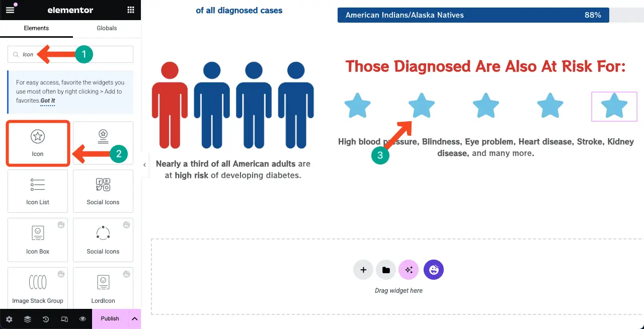Open the widgets grid icon in header
644x329 pixels.
pos(131,10)
